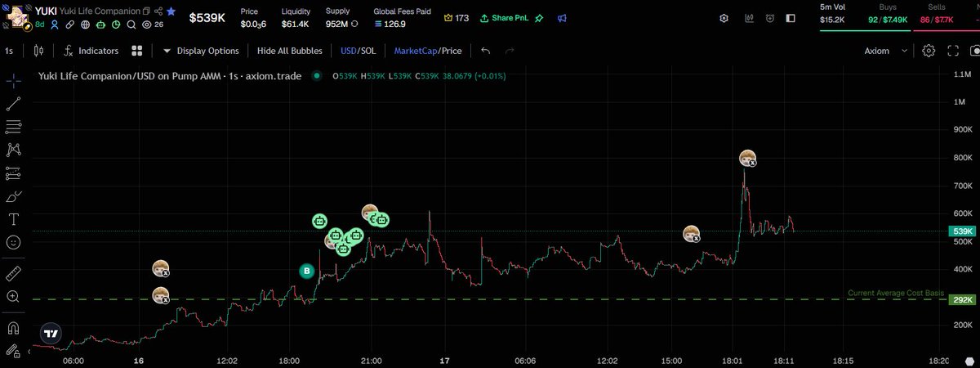
Task: Select the zoom in tool
Action: [13, 297]
